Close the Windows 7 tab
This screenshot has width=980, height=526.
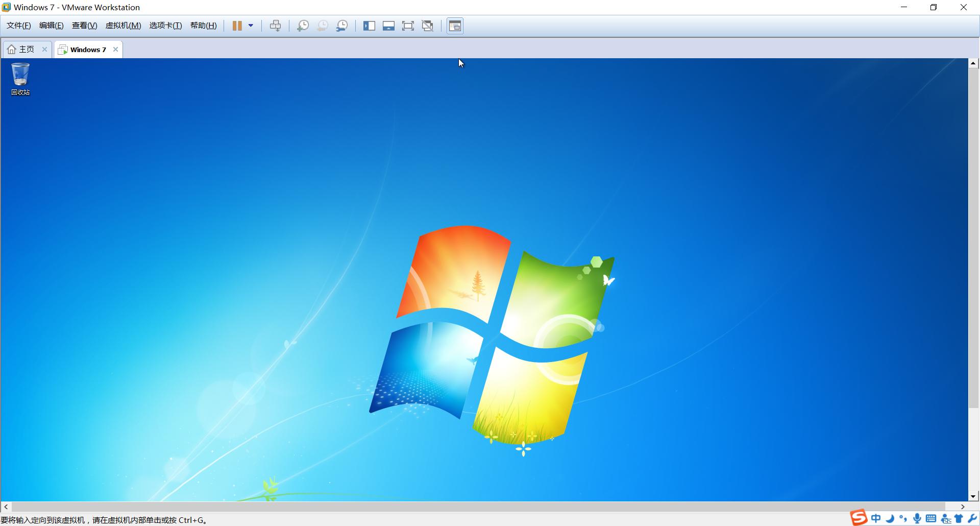tap(116, 50)
